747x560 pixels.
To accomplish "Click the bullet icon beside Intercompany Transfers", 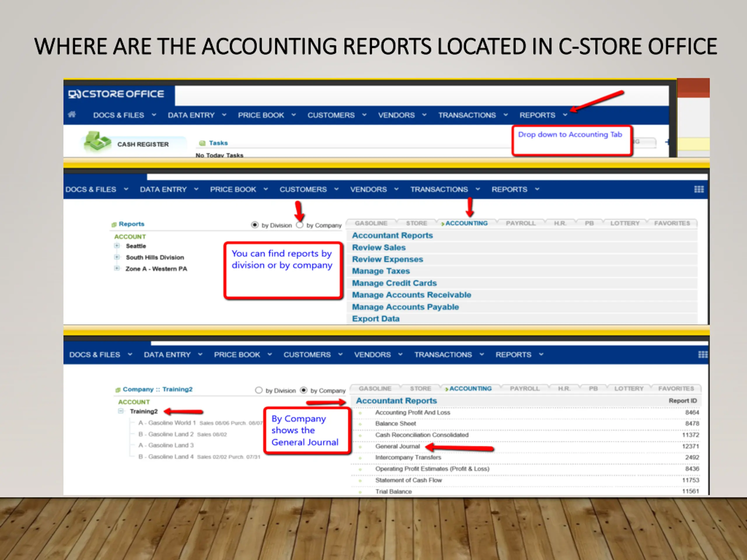I will (360, 458).
